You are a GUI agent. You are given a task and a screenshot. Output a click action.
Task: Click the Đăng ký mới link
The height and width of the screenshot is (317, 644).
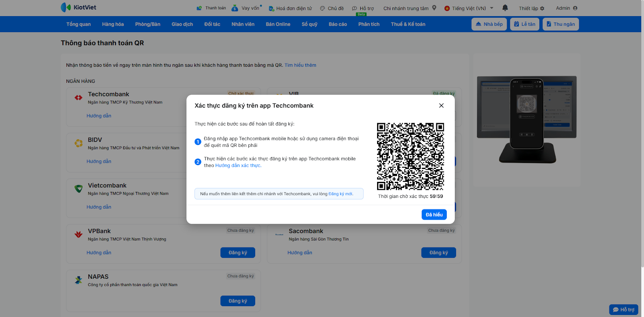click(x=341, y=194)
